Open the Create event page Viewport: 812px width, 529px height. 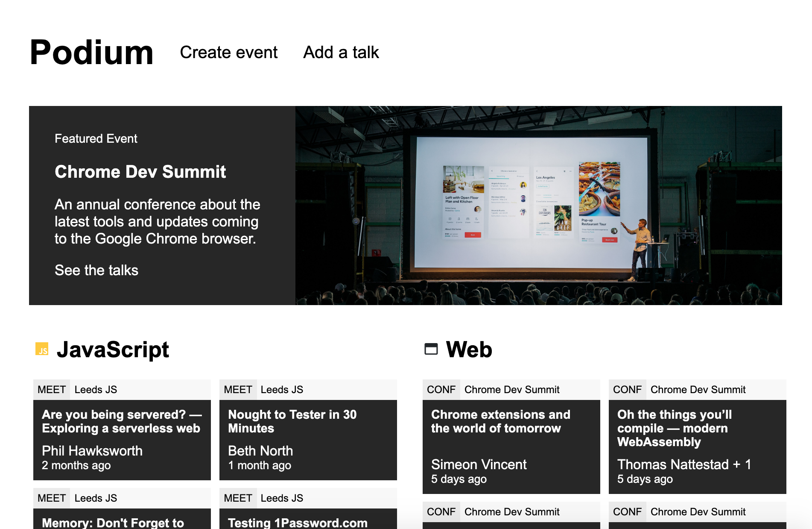pyautogui.click(x=229, y=53)
